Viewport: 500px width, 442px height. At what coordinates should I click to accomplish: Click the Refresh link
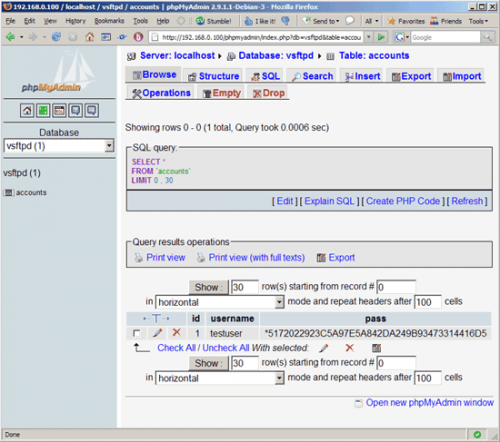(x=467, y=201)
